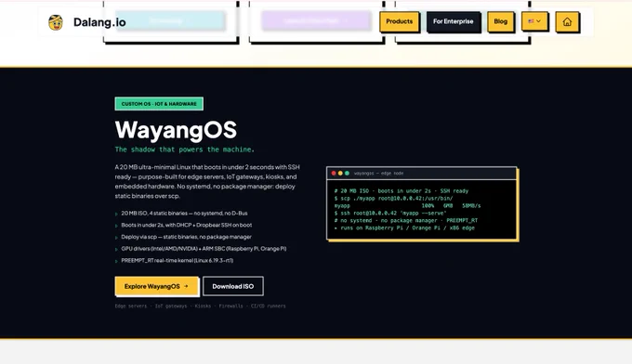The height and width of the screenshot is (364, 632).
Task: Click the Custom OS - IoT & Hardware badge
Action: click(x=159, y=103)
